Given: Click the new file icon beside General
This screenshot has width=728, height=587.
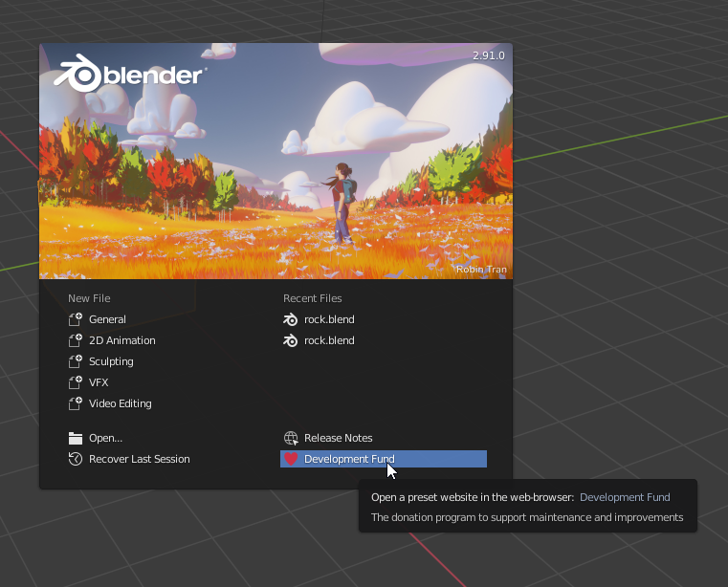Looking at the screenshot, I should (76, 319).
